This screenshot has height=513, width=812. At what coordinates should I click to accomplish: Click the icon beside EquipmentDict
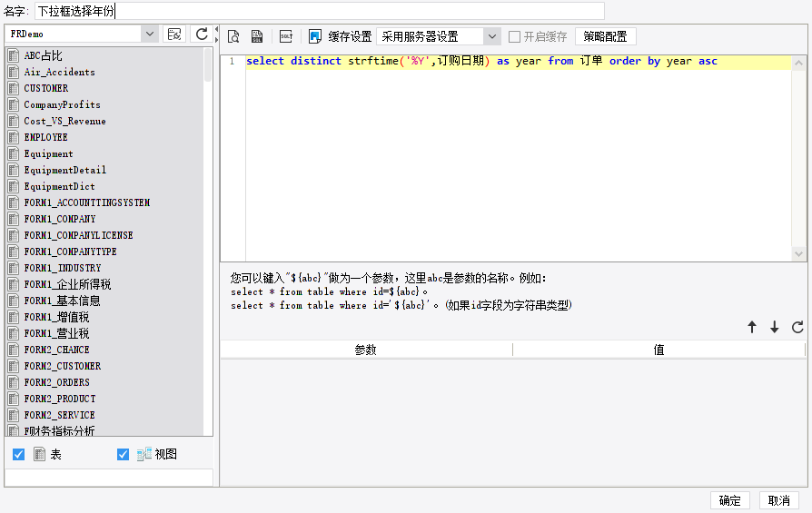click(14, 186)
